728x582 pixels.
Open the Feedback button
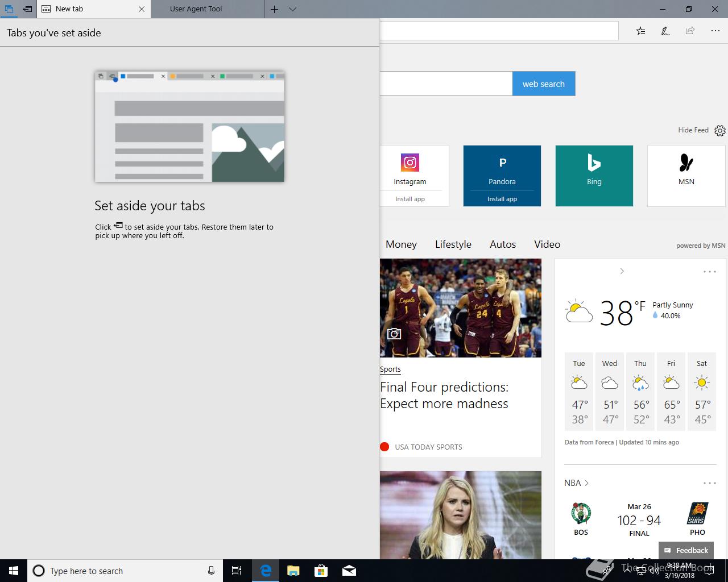[x=686, y=550]
